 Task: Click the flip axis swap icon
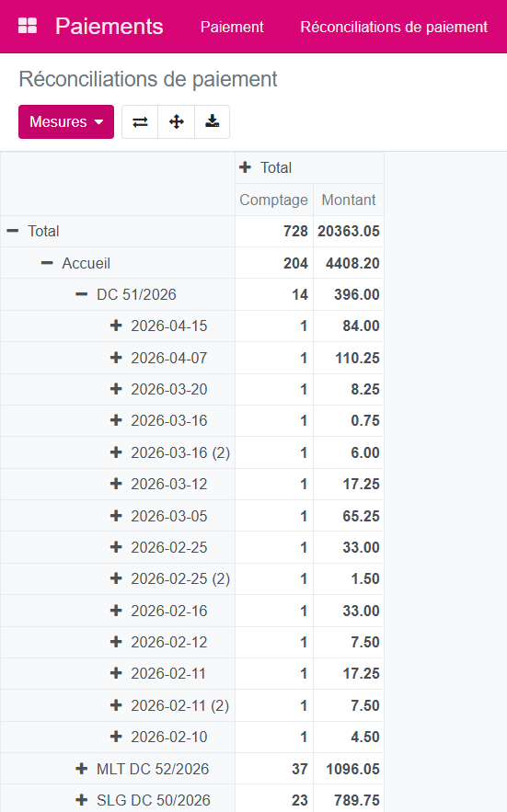coord(140,122)
